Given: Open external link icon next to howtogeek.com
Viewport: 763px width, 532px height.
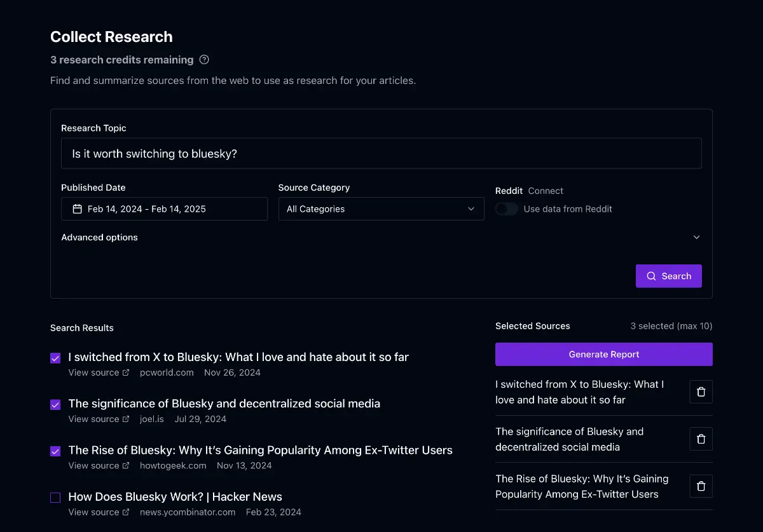Looking at the screenshot, I should [126, 466].
